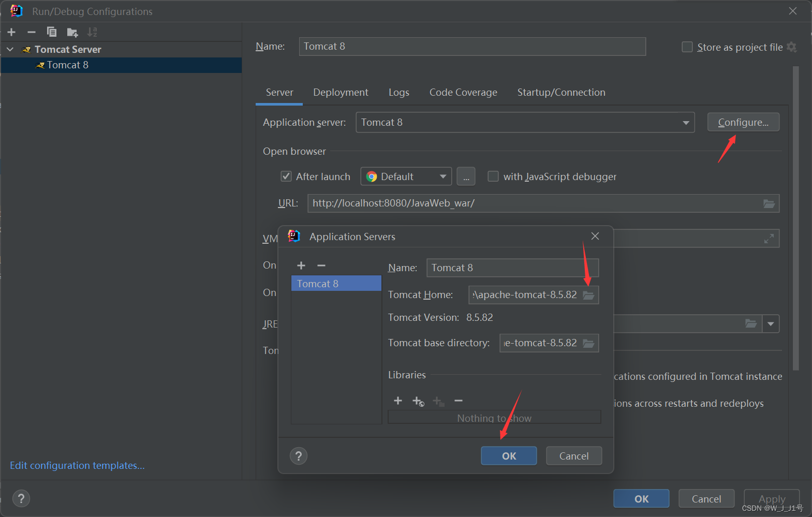The height and width of the screenshot is (517, 812).
Task: Sort configurations alphabetically icon
Action: (x=92, y=32)
